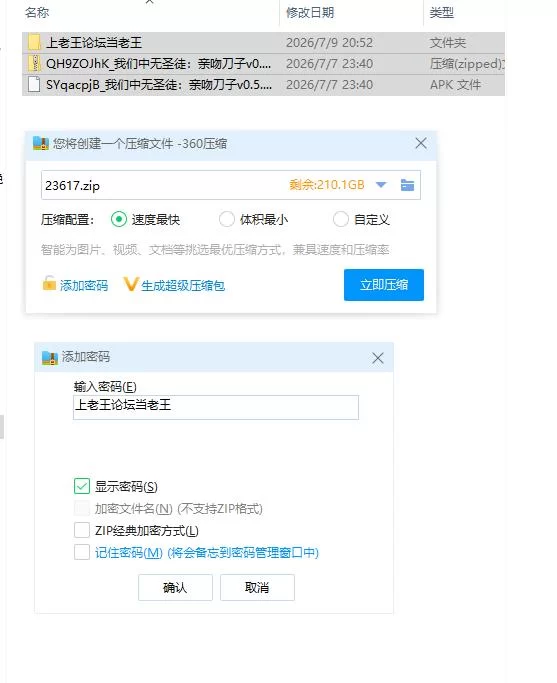Viewport: 557px width, 683px height.
Task: Click the disabled 加密文件名 checkbox
Action: [x=82, y=508]
